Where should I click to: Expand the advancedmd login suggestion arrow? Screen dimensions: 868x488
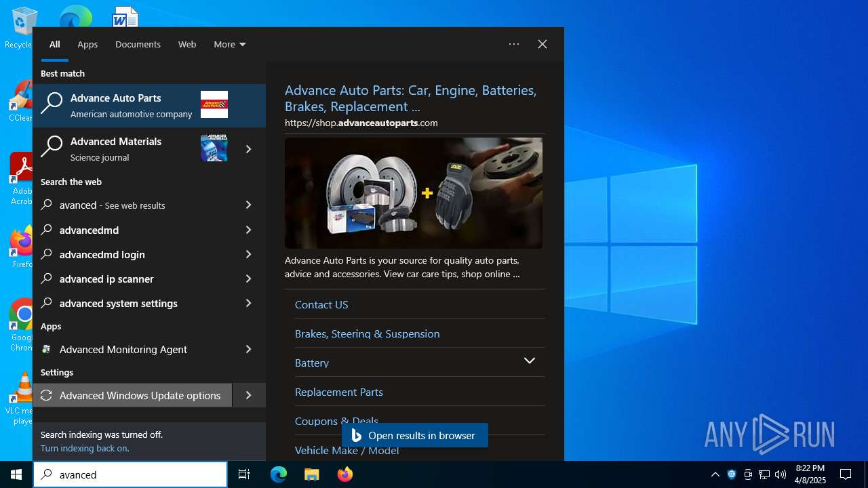249,254
